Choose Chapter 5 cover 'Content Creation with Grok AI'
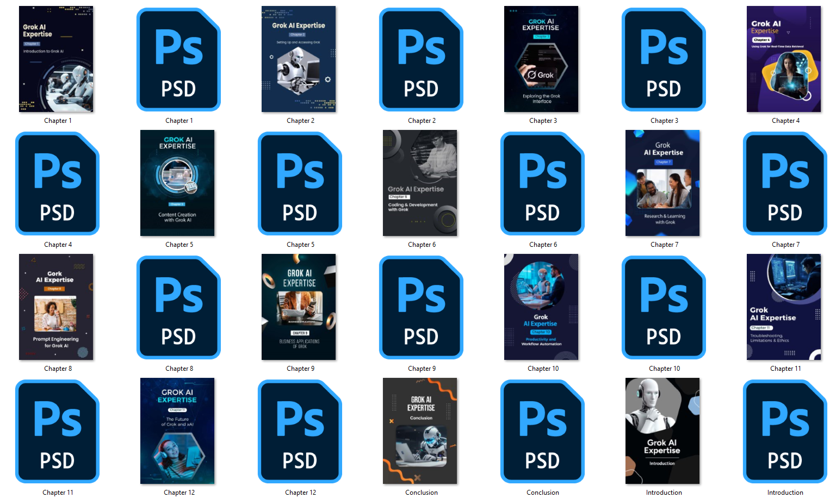This screenshot has width=836, height=504. tap(177, 183)
